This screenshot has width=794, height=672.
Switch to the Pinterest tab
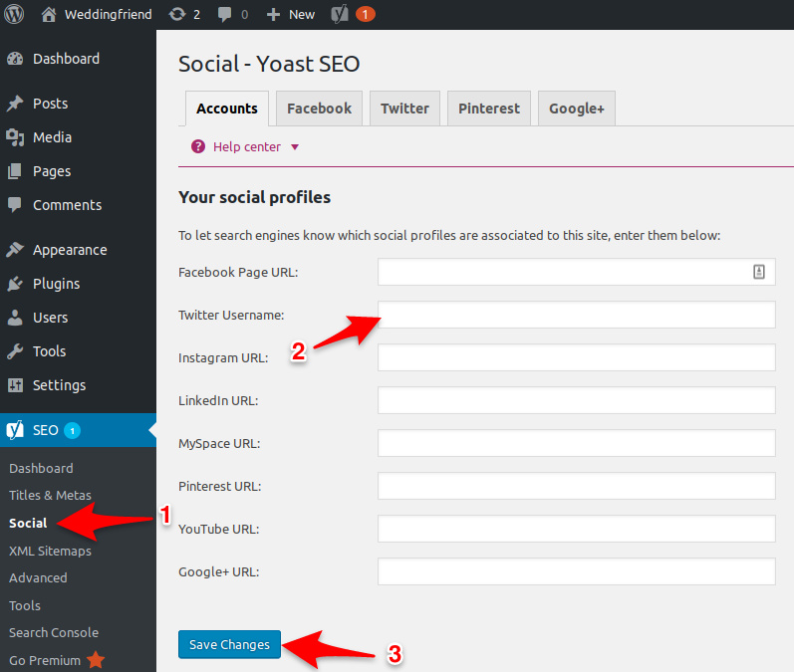(489, 109)
